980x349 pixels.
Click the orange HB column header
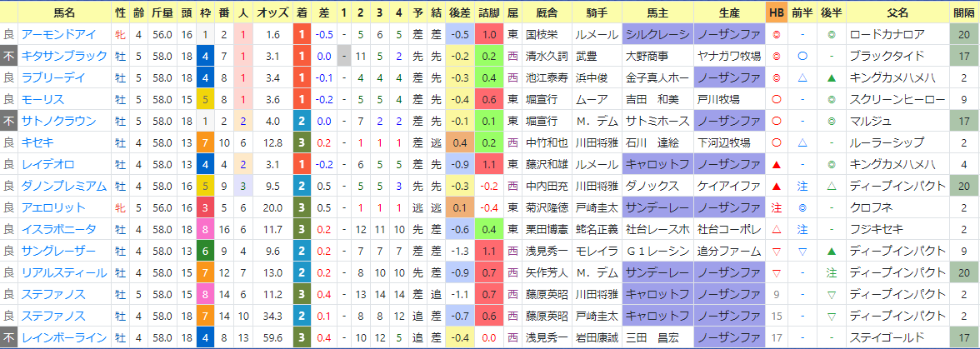[x=777, y=12]
